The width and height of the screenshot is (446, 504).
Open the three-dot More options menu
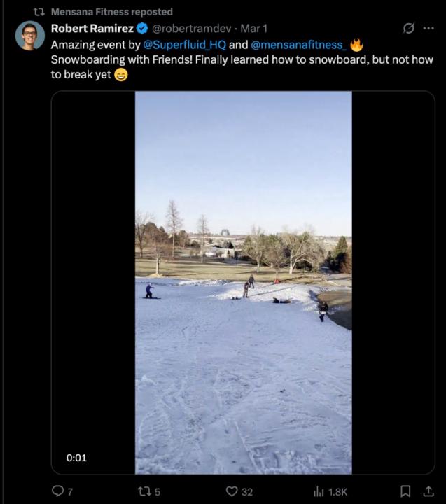(428, 28)
